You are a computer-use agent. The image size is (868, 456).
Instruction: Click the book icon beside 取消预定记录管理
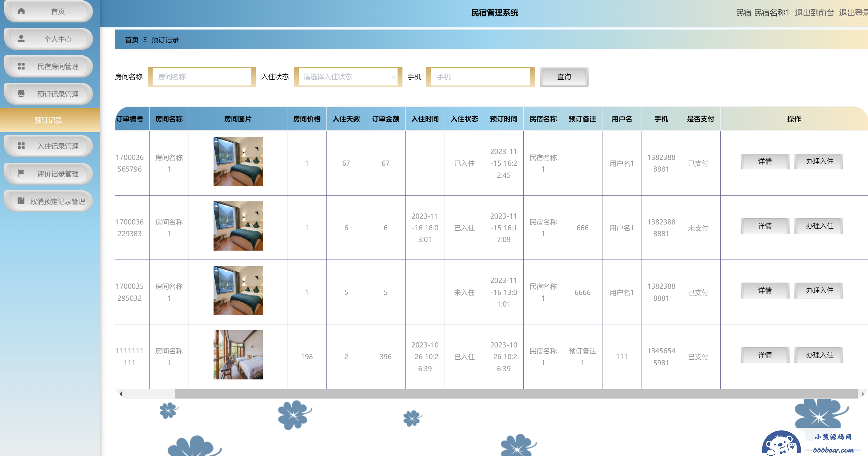[x=21, y=201]
